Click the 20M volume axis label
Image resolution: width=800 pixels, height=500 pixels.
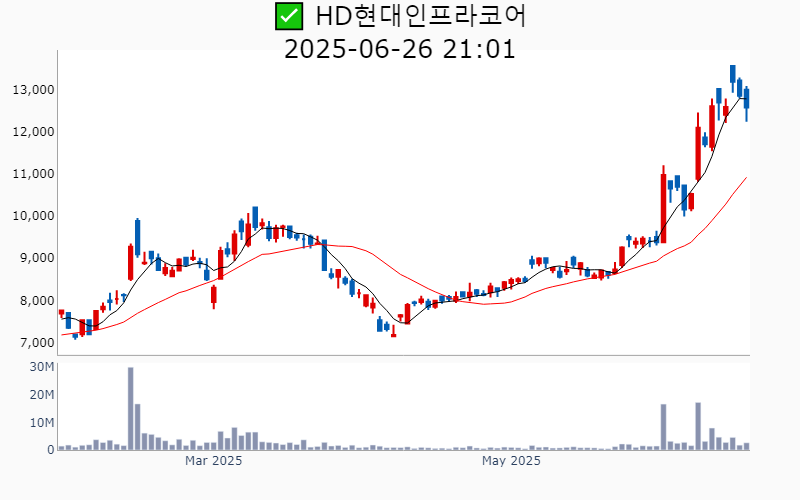pos(42,395)
